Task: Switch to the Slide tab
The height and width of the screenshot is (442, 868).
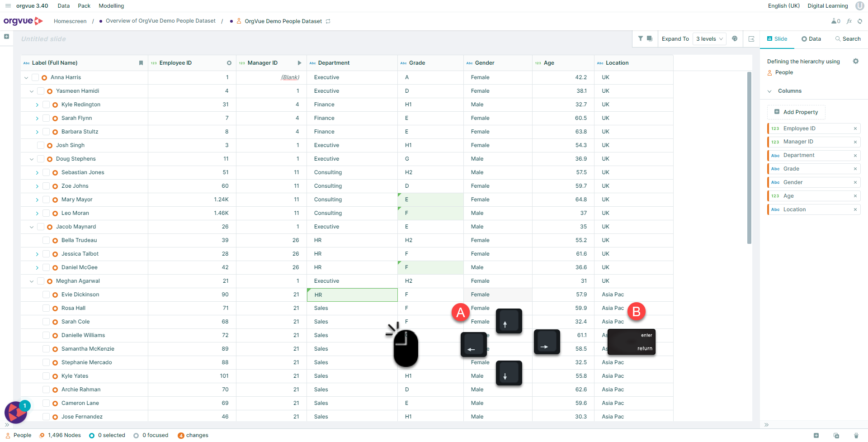Action: pyautogui.click(x=777, y=39)
